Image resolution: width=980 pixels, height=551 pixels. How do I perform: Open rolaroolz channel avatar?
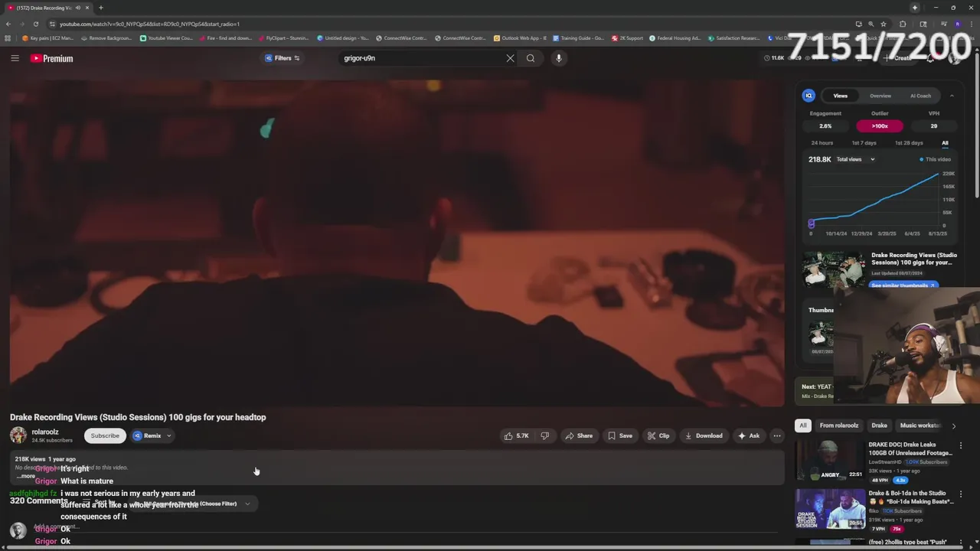point(18,435)
